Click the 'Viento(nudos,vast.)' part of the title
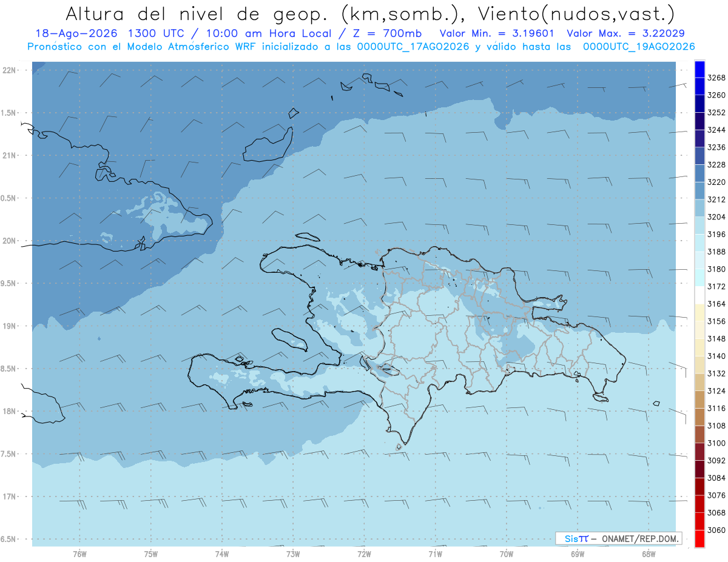This screenshot has width=728, height=562. pyautogui.click(x=578, y=13)
